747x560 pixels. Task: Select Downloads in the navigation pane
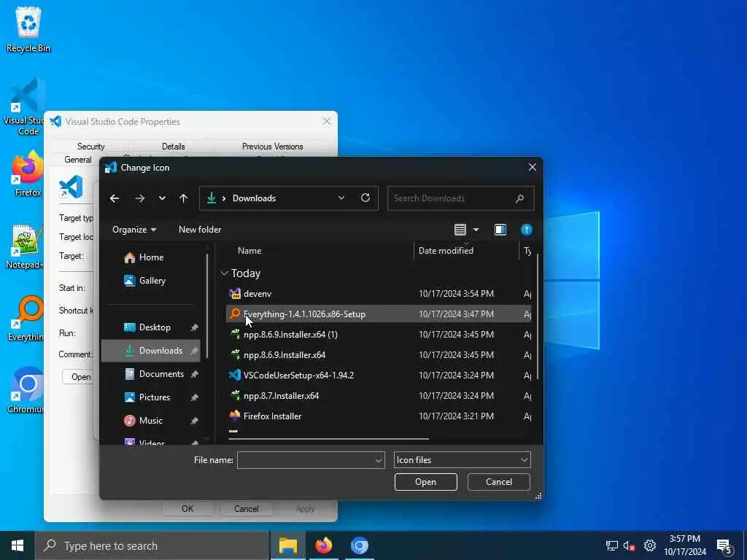[x=151, y=351]
